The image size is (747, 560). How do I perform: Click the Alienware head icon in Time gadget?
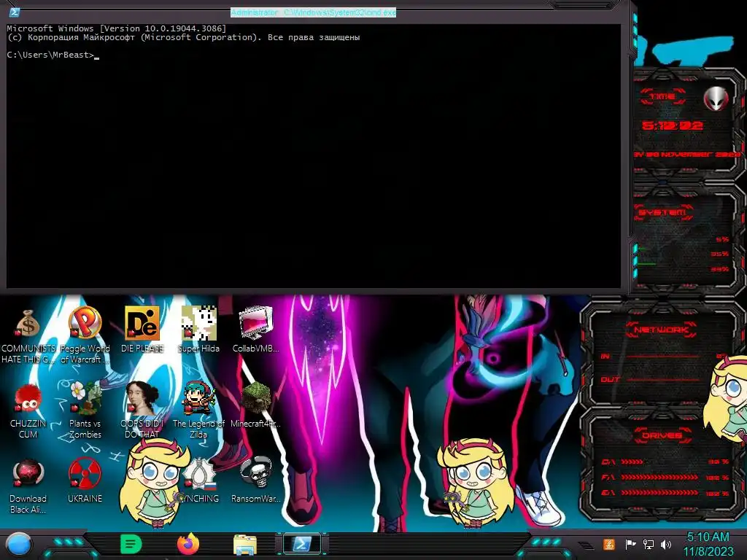716,98
